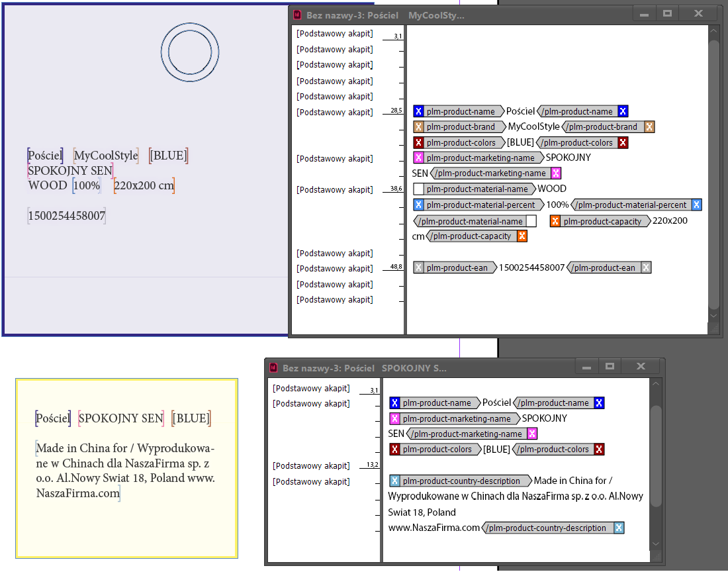Click the light blue opening plm-product-material-percent marker
This screenshot has height=572, width=728.
pos(478,205)
